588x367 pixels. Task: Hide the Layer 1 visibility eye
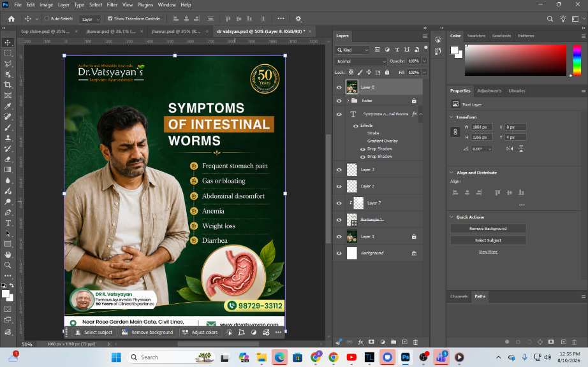(339, 236)
